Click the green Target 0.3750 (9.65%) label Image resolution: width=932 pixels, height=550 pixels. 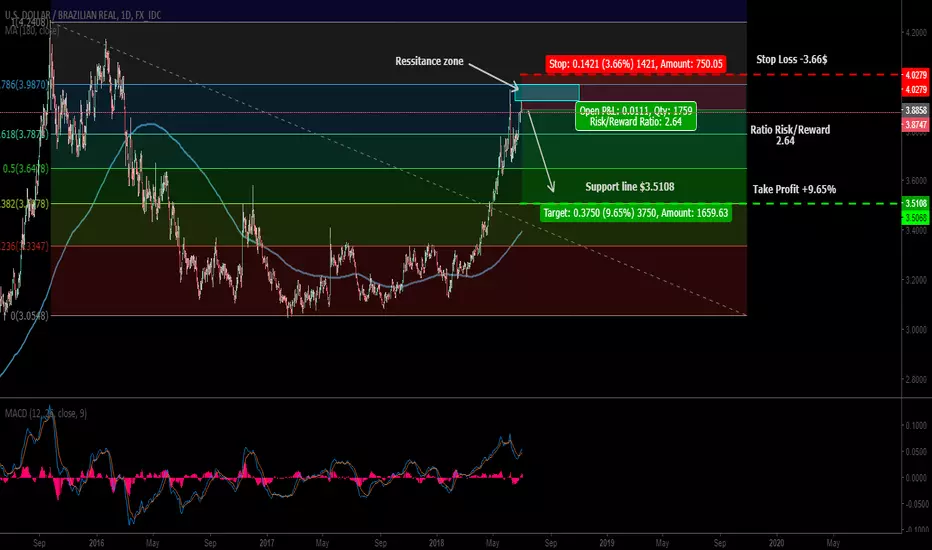tap(635, 213)
